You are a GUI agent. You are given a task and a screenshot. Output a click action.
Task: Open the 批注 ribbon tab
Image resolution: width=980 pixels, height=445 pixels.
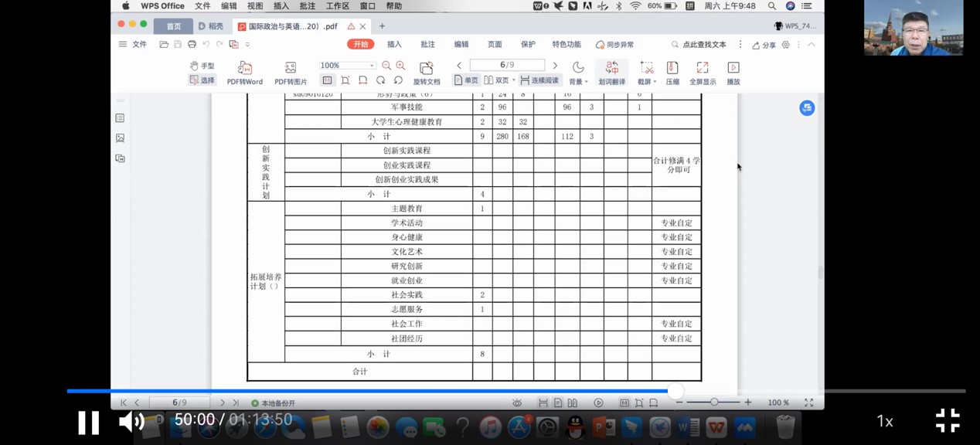[427, 45]
